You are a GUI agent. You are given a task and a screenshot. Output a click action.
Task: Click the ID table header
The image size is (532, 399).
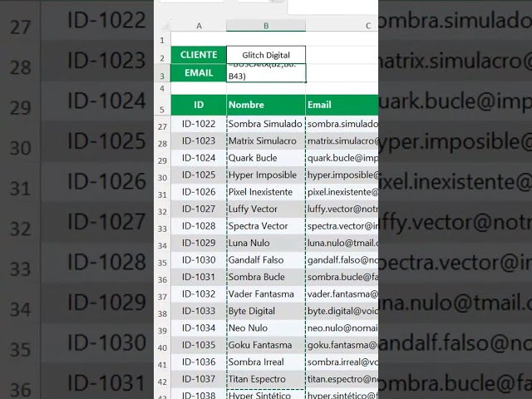click(x=199, y=105)
